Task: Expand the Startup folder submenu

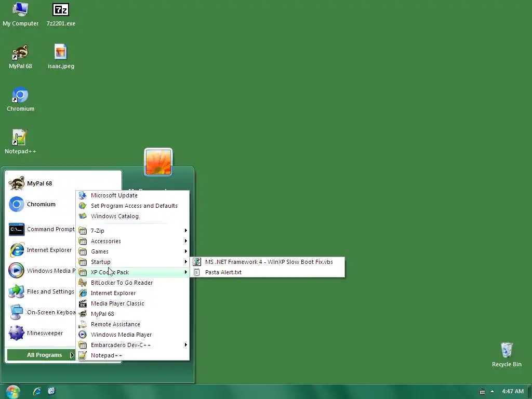Action: pos(132,262)
